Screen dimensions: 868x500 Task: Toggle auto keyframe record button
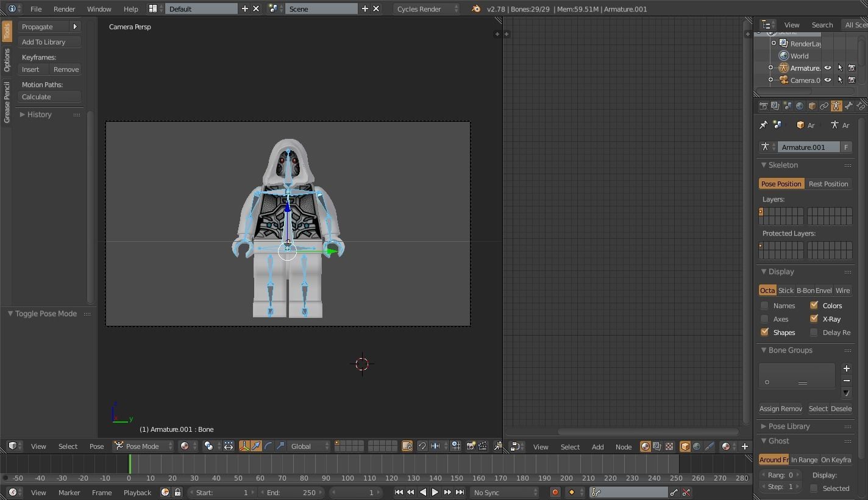tap(555, 493)
